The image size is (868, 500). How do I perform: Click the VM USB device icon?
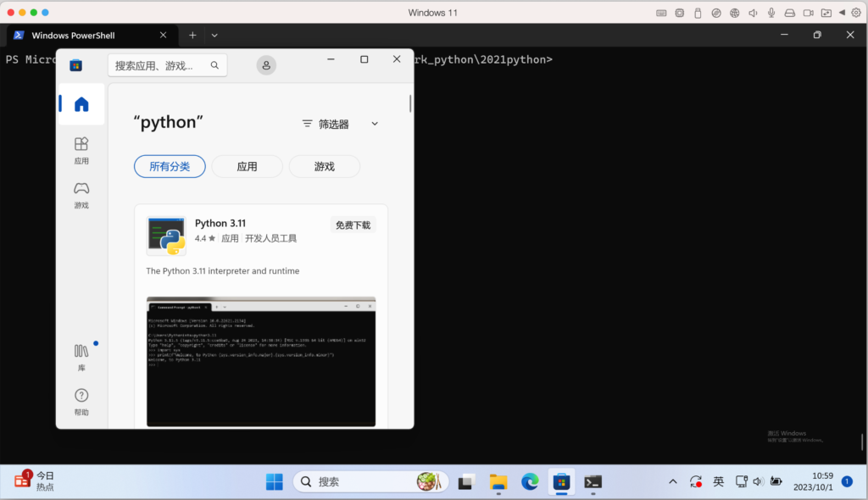tap(698, 13)
